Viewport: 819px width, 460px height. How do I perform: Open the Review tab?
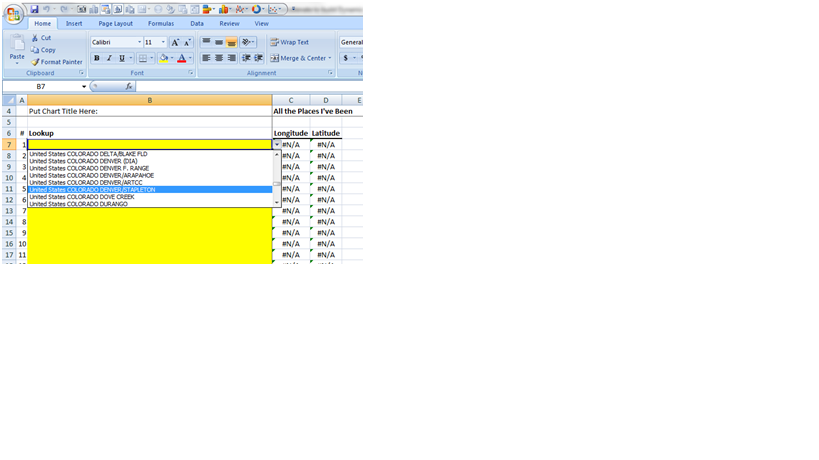[x=229, y=23]
